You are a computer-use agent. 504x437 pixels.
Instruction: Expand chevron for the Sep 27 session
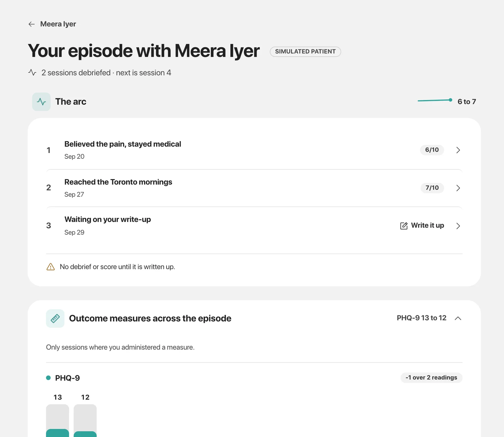(458, 188)
